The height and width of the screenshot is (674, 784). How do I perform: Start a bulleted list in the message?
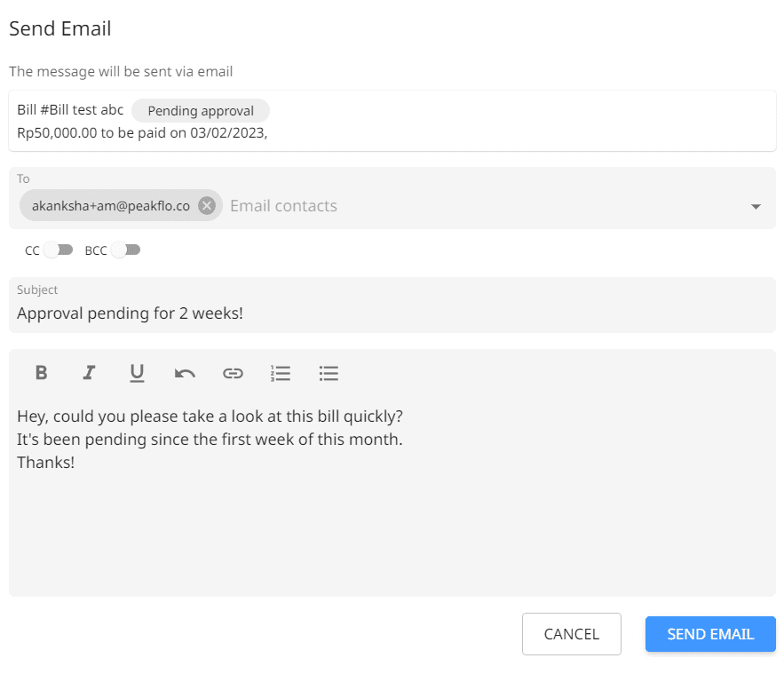click(x=329, y=373)
